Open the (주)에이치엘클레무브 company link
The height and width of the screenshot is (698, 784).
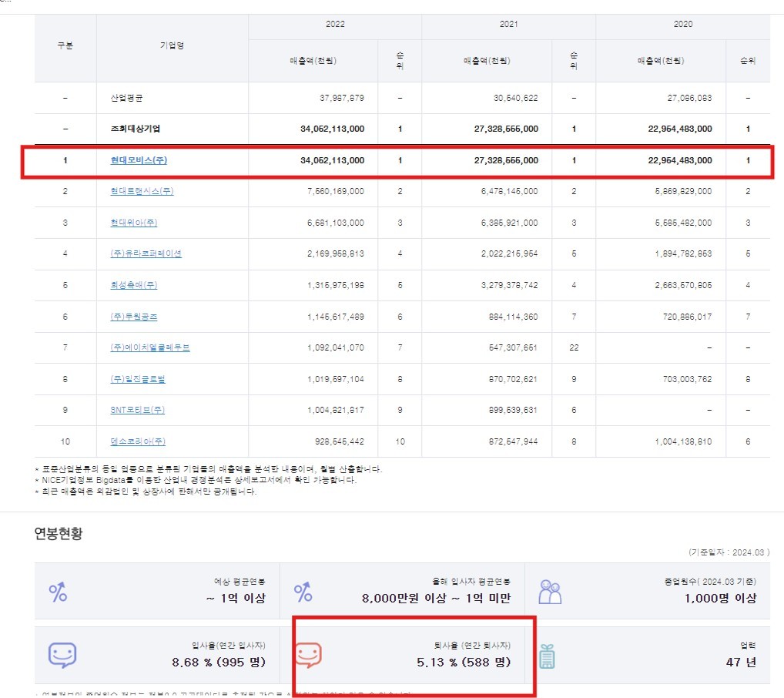tap(150, 347)
